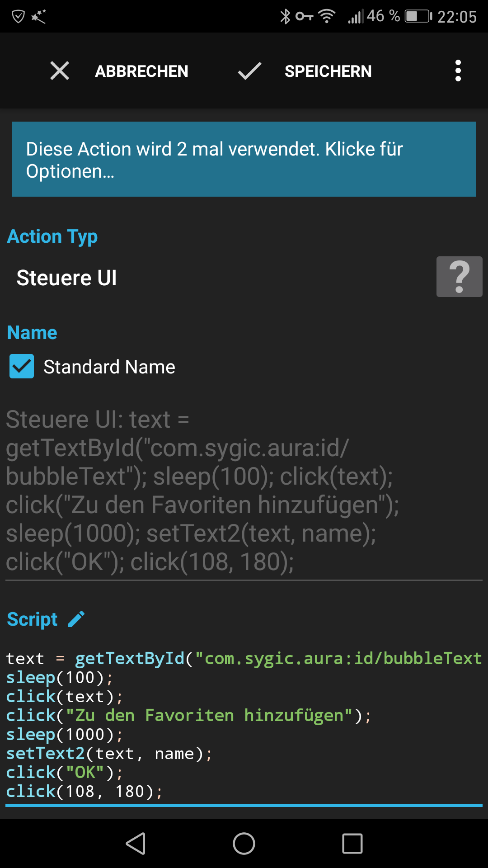Open the three-dot overflow menu
This screenshot has height=868, width=488.
pyautogui.click(x=458, y=71)
